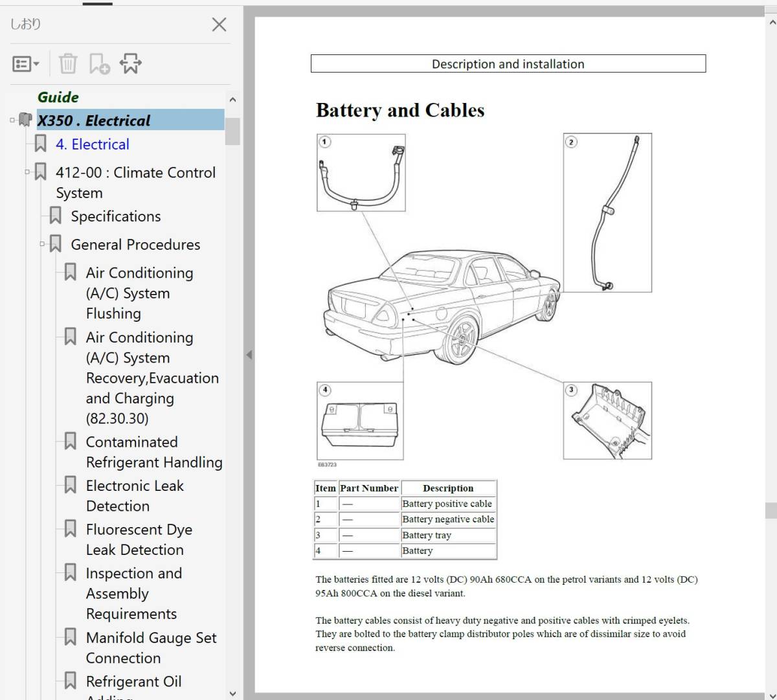Collapse the 412-00 Climate Control System node
Viewport: 777px width, 700px height.
point(27,172)
